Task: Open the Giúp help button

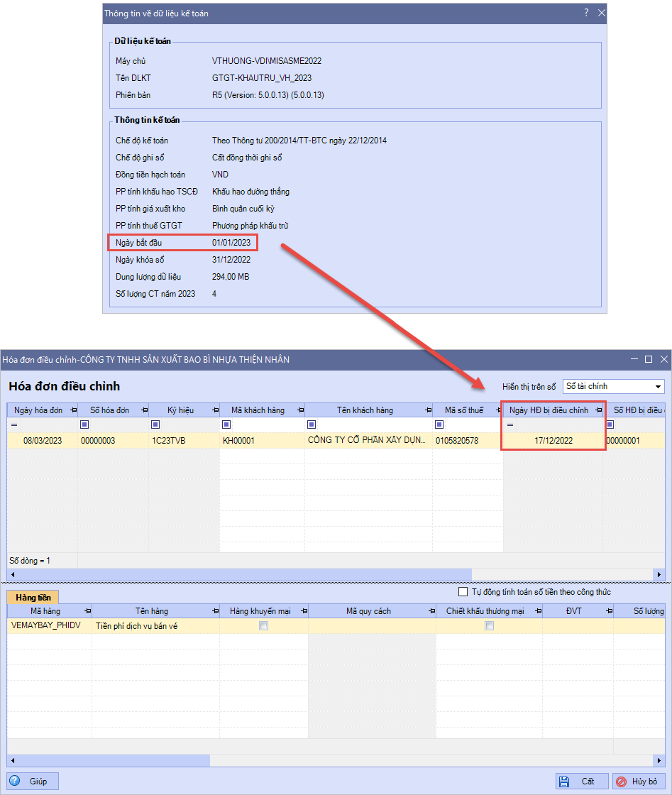Action: [x=33, y=782]
